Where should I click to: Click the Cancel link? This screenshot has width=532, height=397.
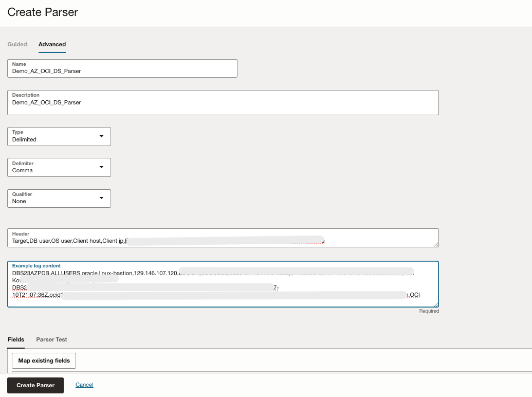tap(84, 385)
